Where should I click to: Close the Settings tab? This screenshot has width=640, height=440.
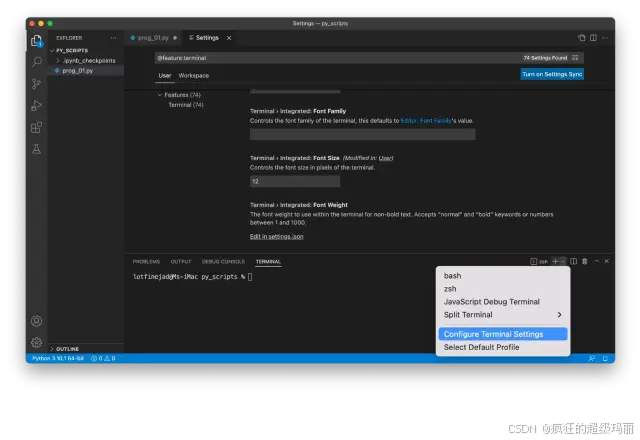(229, 38)
